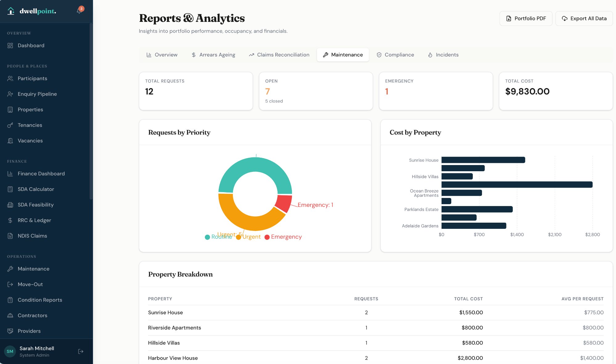
Task: Click the Properties building icon
Action: [x=10, y=110]
